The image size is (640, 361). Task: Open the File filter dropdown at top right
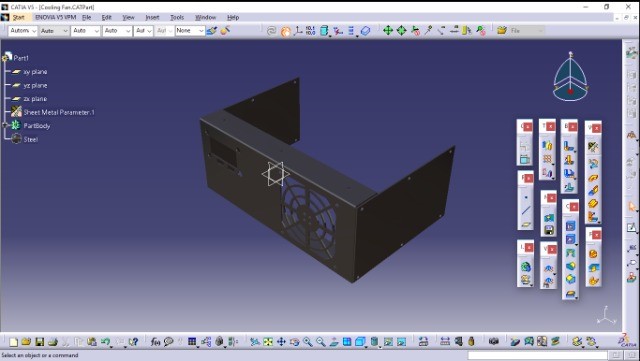(x=527, y=31)
